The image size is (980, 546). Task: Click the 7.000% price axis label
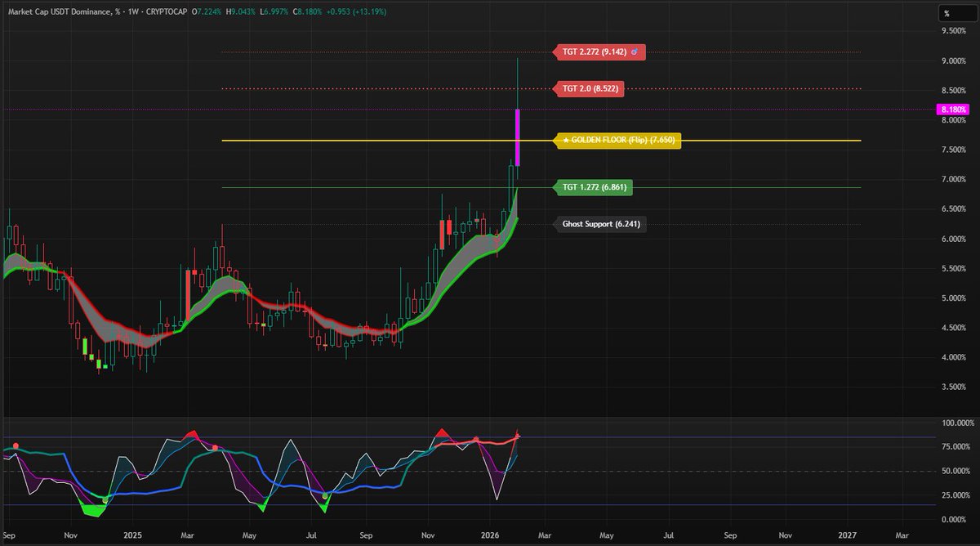[955, 180]
